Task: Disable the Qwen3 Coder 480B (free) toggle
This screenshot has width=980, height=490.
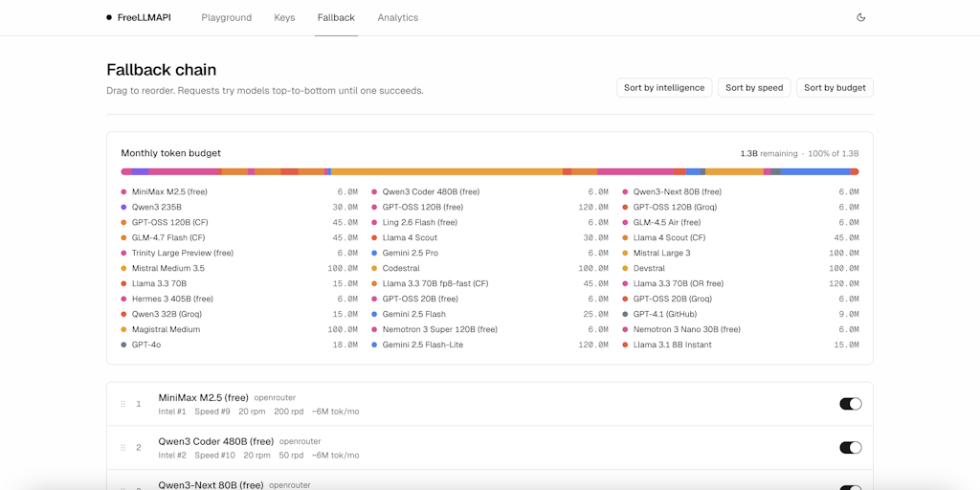Action: pyautogui.click(x=850, y=448)
